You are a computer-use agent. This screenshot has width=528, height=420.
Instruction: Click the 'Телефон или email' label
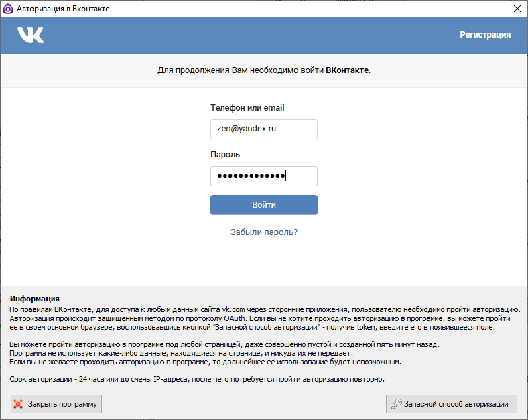(247, 108)
